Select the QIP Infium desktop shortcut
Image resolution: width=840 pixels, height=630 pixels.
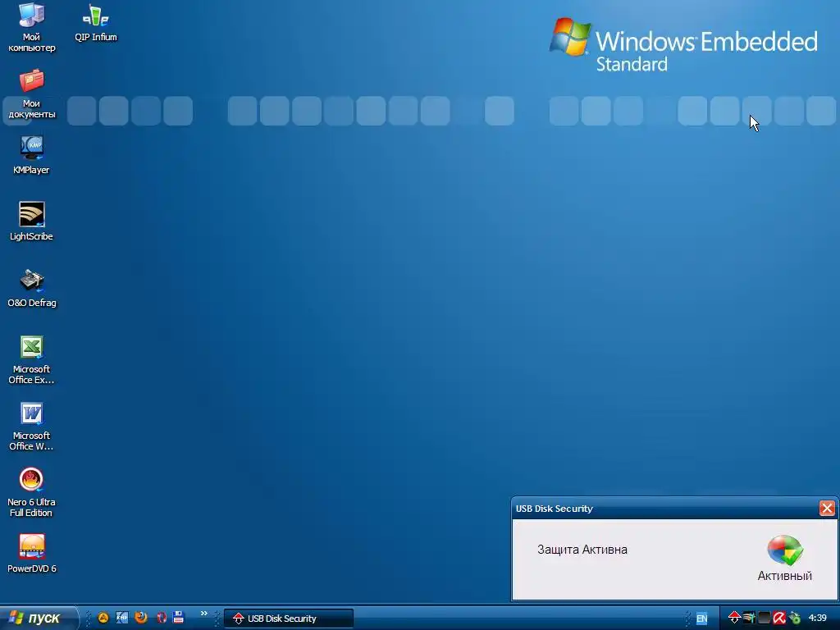[95, 22]
